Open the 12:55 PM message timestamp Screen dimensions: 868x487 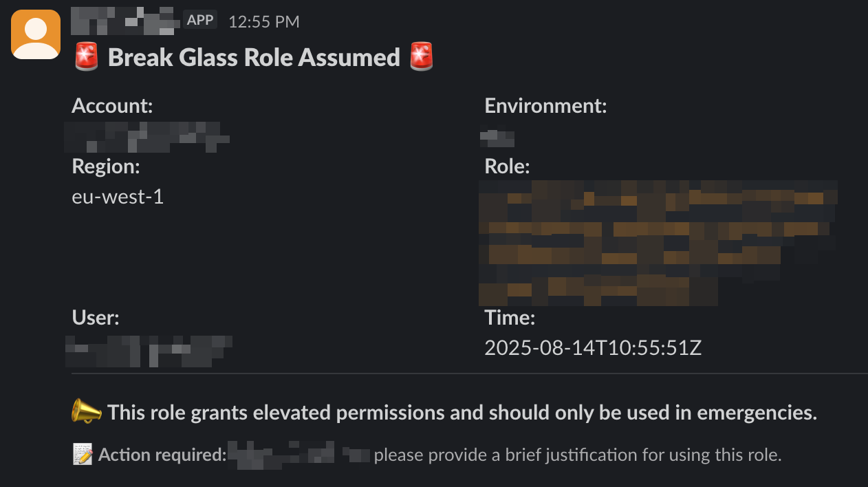tap(263, 22)
